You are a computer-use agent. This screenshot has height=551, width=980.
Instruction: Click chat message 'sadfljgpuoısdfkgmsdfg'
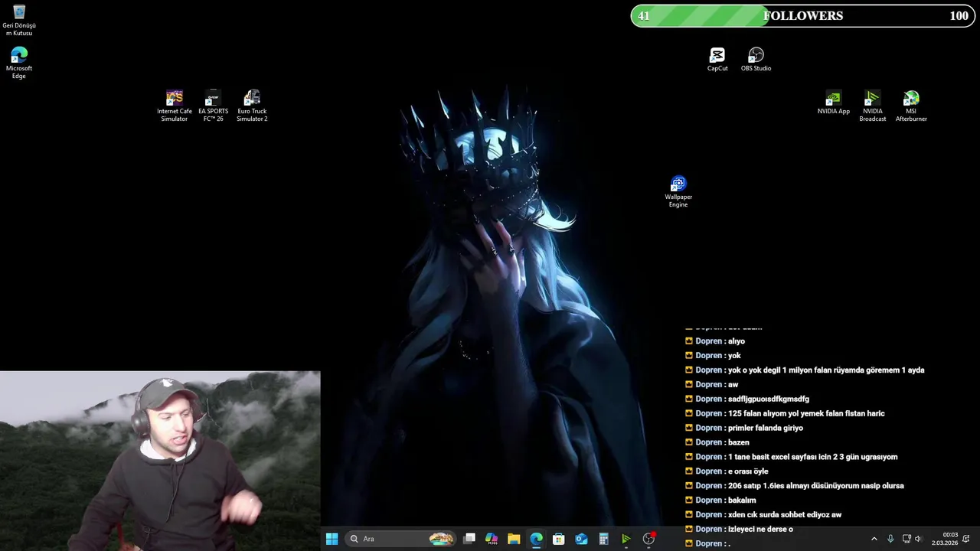click(x=769, y=399)
